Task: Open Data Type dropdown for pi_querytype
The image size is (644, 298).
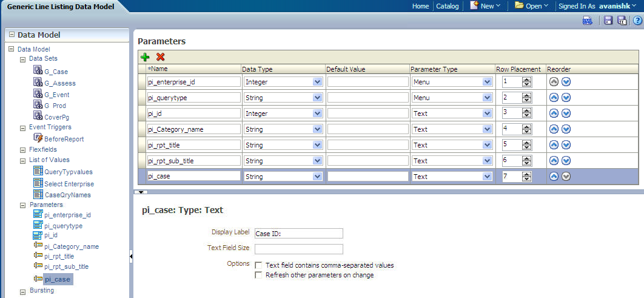Action: click(317, 98)
